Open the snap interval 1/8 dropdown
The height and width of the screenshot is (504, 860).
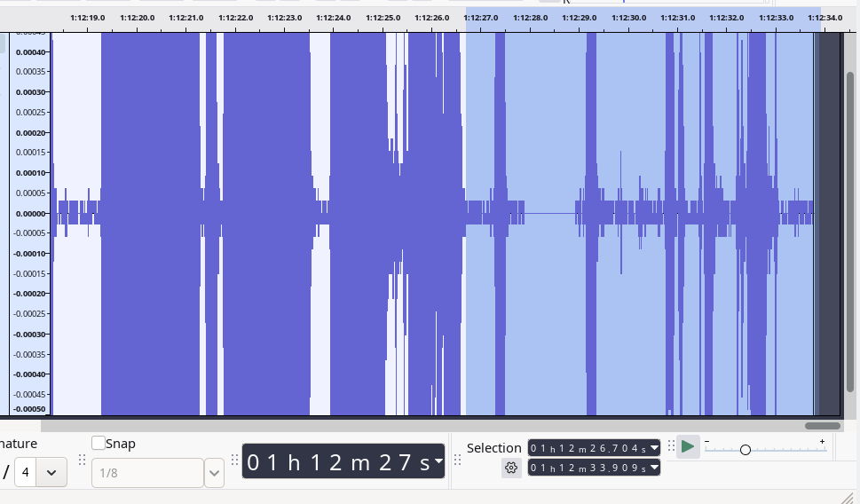(214, 474)
